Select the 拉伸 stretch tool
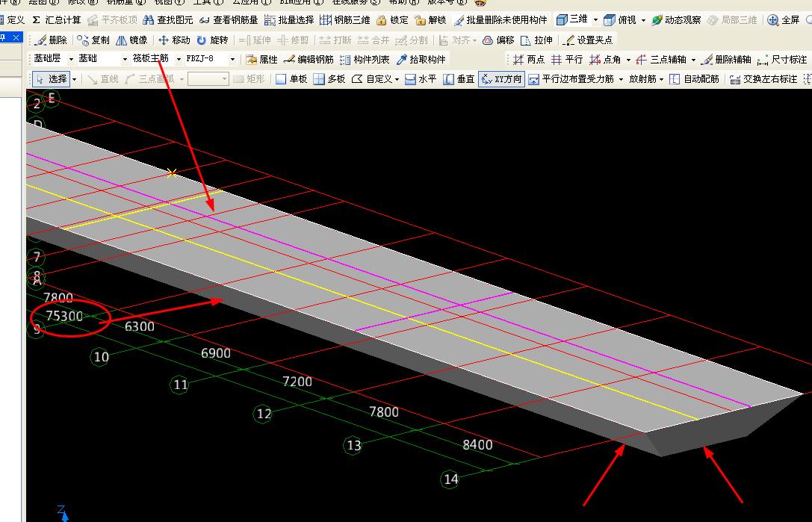 click(x=536, y=40)
